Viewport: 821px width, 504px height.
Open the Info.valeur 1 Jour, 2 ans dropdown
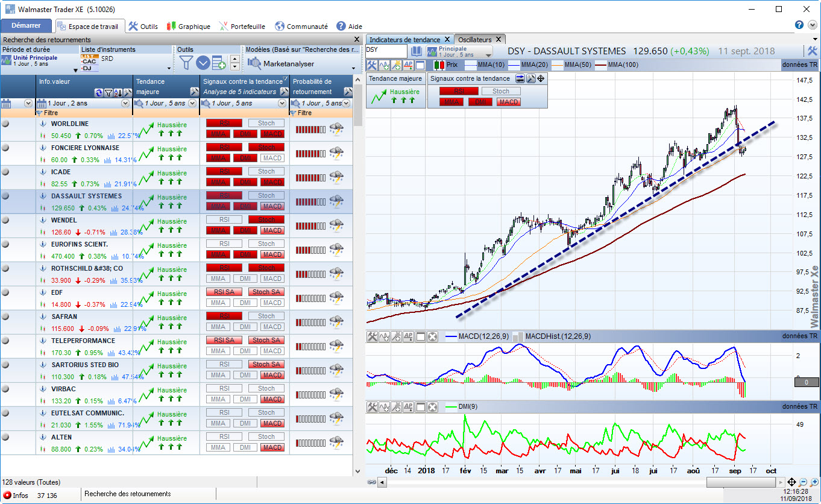pyautogui.click(x=125, y=104)
